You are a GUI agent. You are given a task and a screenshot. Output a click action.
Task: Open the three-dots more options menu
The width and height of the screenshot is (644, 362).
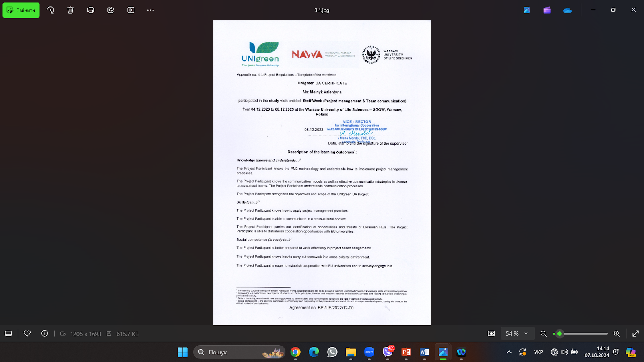pyautogui.click(x=151, y=10)
